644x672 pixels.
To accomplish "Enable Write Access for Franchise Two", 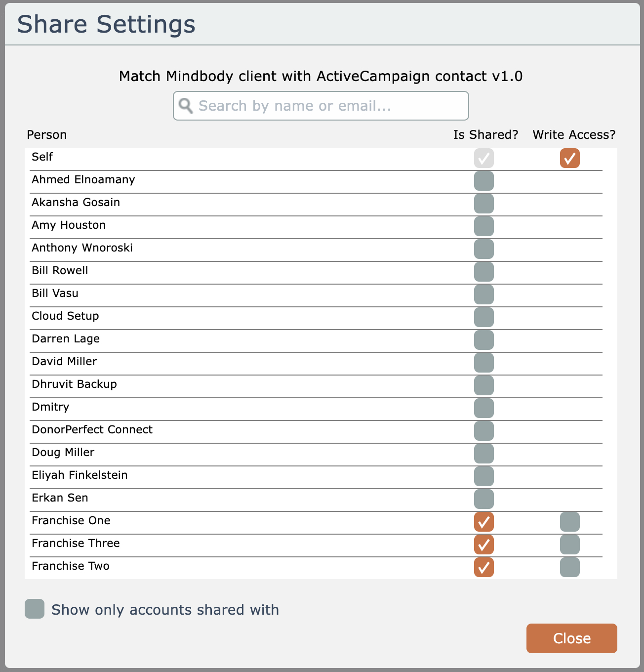I will 569,567.
